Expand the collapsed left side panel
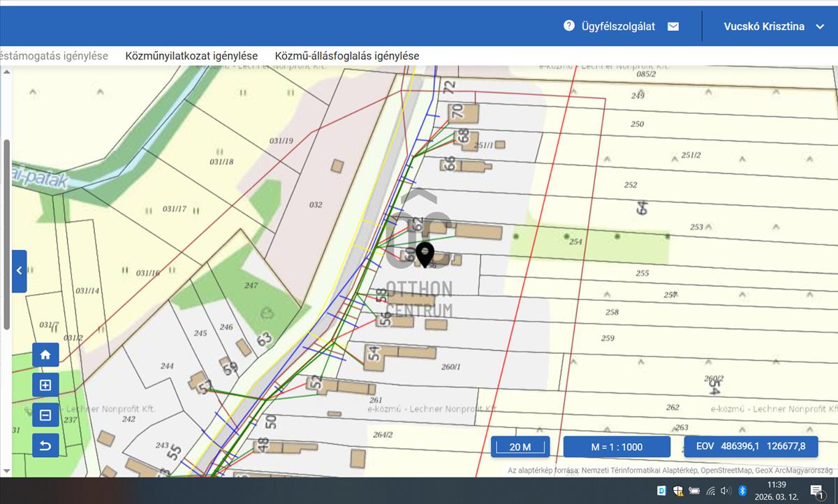Image resolution: width=838 pixels, height=504 pixels. click(20, 271)
